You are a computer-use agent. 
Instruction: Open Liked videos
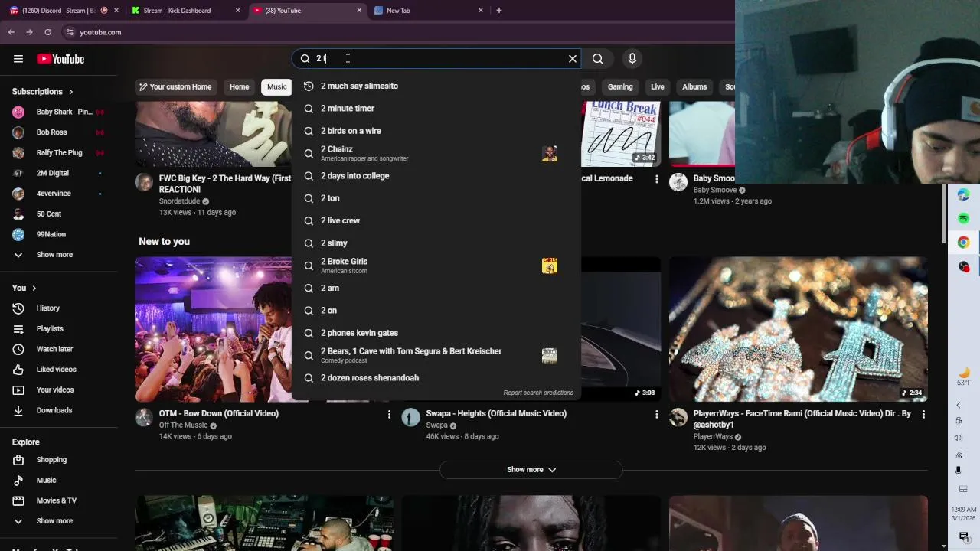[58, 370]
